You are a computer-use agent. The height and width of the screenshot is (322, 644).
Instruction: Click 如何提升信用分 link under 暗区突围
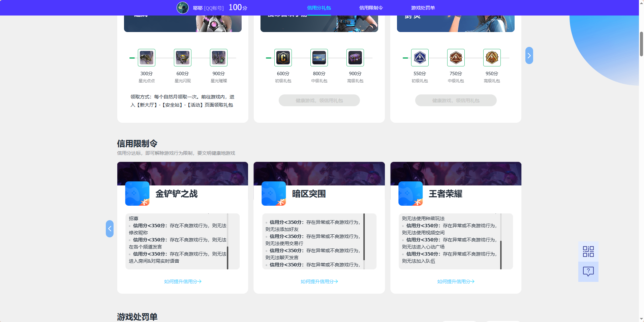pos(319,282)
